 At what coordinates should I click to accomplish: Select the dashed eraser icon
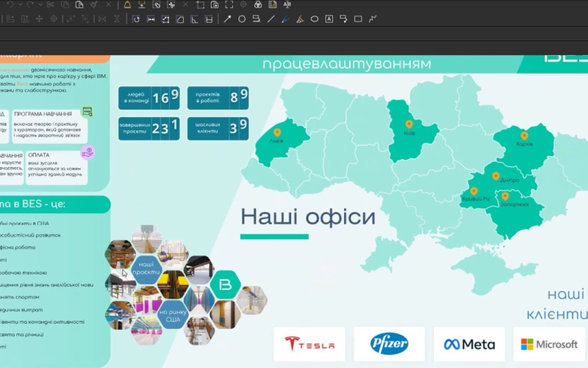click(157, 4)
